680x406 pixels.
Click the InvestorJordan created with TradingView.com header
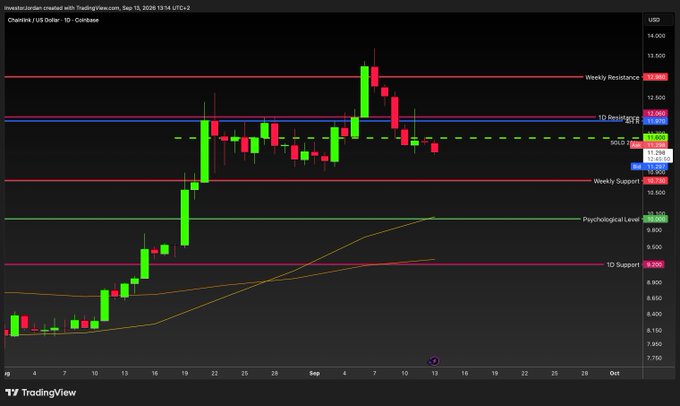pos(97,8)
